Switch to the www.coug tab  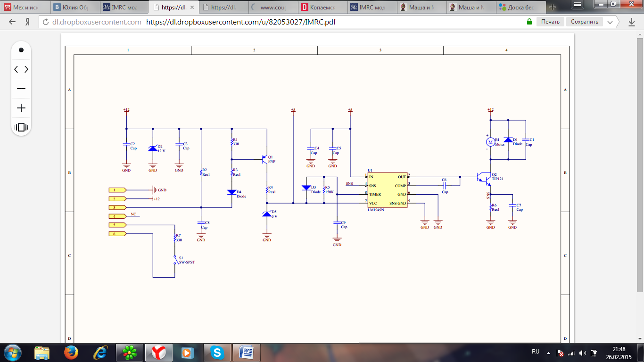tap(273, 7)
